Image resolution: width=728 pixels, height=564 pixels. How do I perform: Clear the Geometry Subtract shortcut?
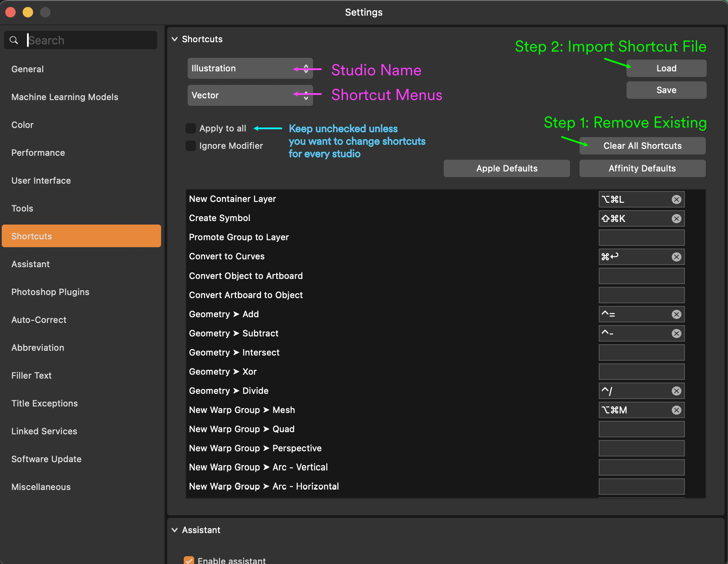[676, 333]
